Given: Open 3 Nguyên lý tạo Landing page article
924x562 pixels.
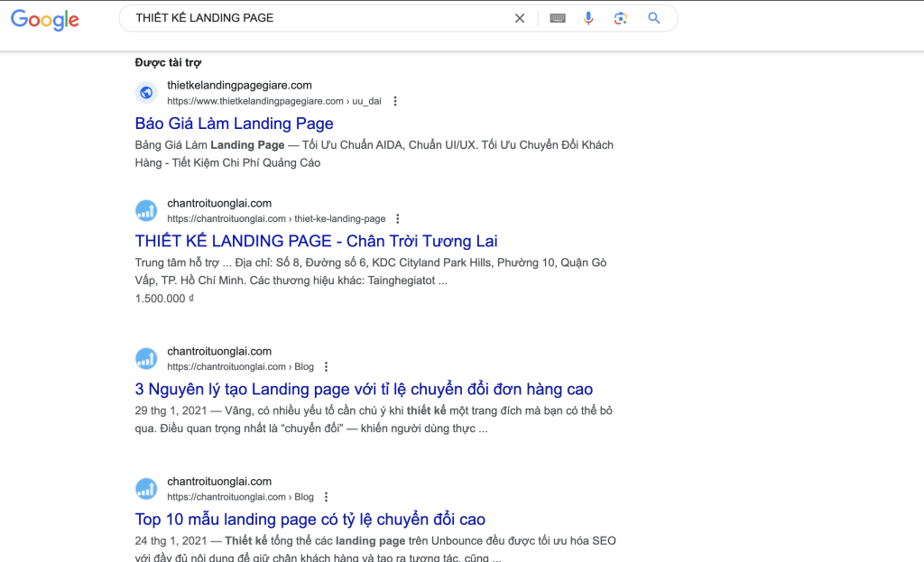Looking at the screenshot, I should (364, 389).
